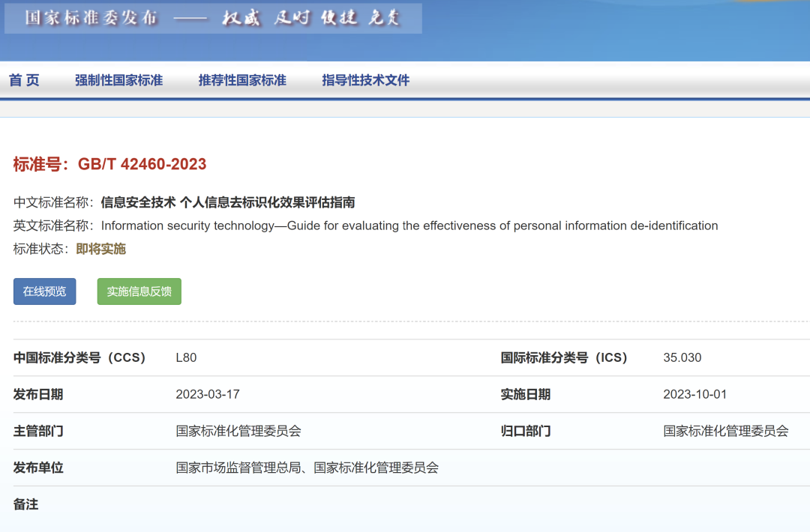Click the 英文标准名称 label
The image size is (810, 532).
(53, 226)
